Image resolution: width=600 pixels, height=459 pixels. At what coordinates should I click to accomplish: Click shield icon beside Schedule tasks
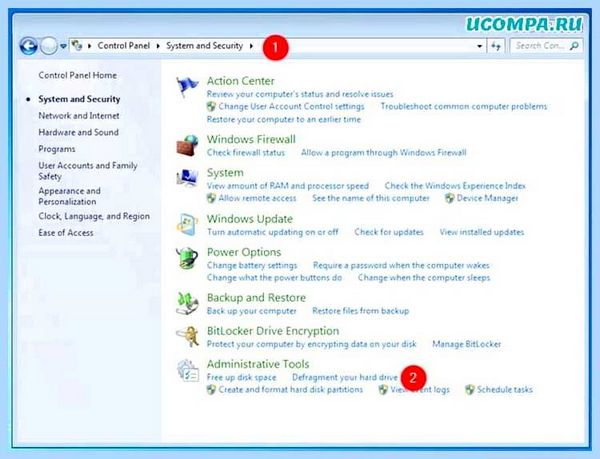pyautogui.click(x=470, y=390)
